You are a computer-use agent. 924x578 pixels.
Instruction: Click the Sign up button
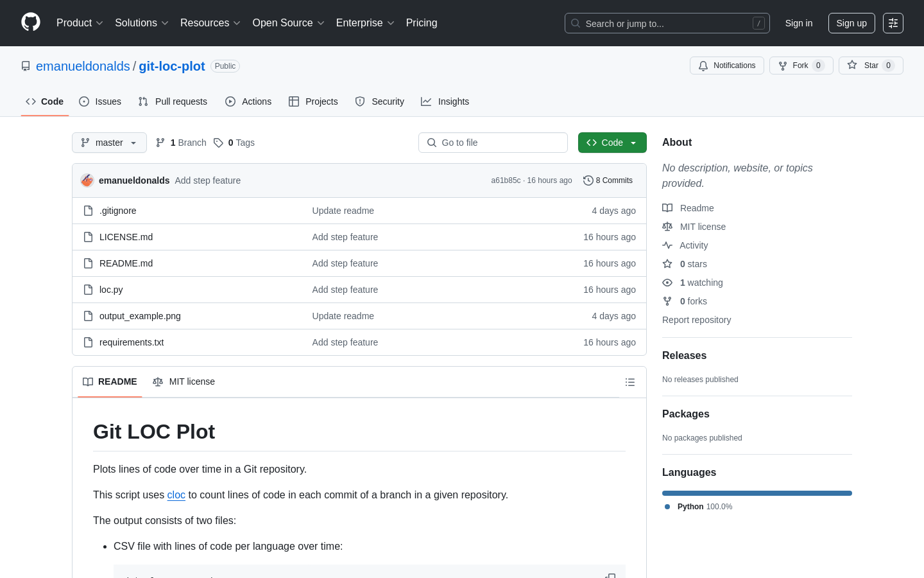coord(851,23)
